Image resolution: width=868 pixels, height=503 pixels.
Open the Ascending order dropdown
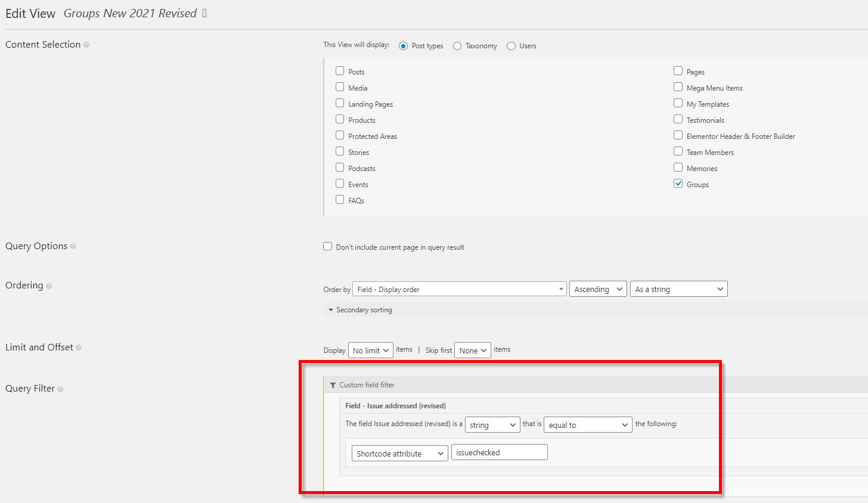pos(598,289)
